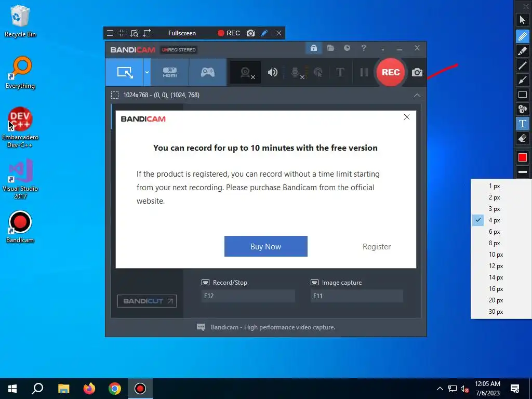This screenshot has width=532, height=399.
Task: Open the Bandicut link button
Action: pos(147,301)
